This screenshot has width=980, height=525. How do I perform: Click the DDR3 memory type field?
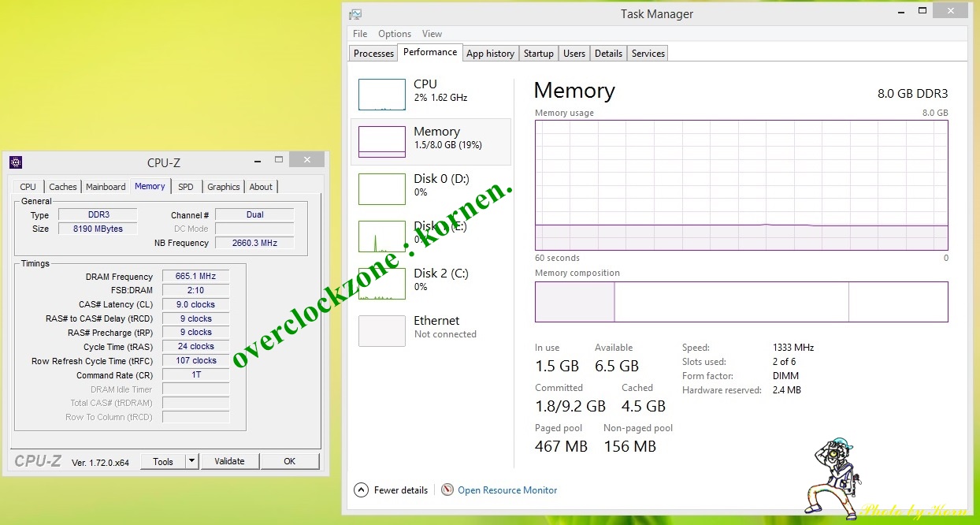[x=98, y=214]
